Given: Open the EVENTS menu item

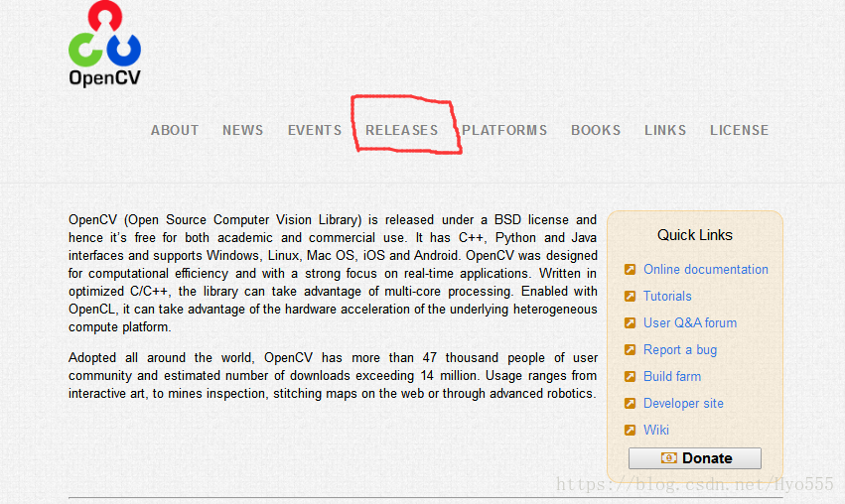Looking at the screenshot, I should (315, 130).
